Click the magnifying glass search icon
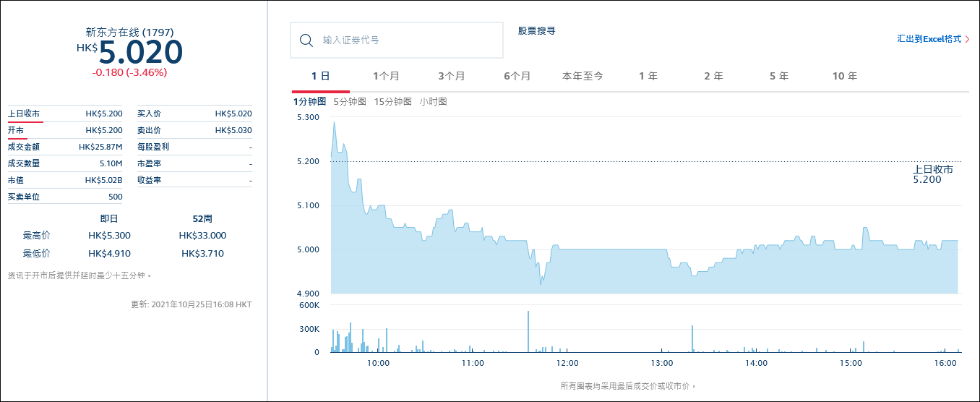 pyautogui.click(x=306, y=40)
